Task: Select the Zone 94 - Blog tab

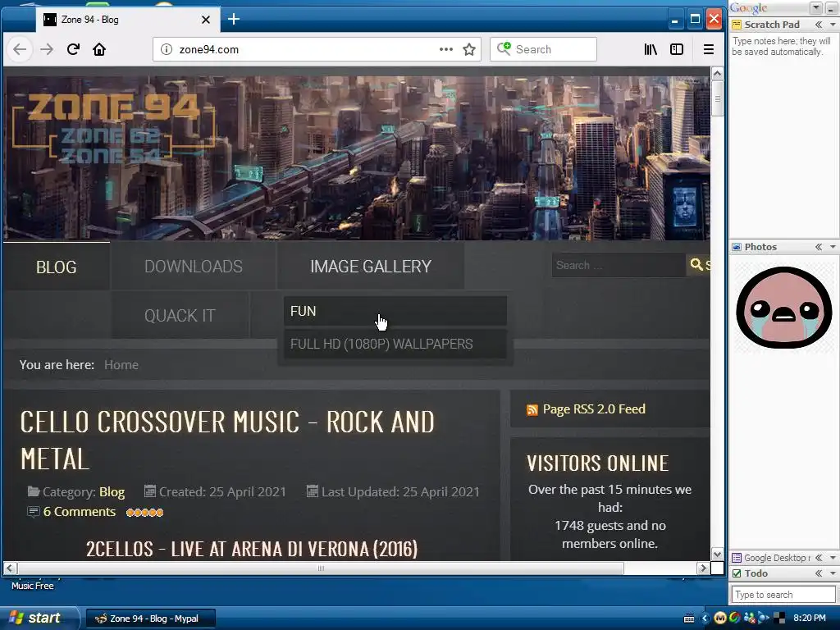Action: tap(127, 20)
